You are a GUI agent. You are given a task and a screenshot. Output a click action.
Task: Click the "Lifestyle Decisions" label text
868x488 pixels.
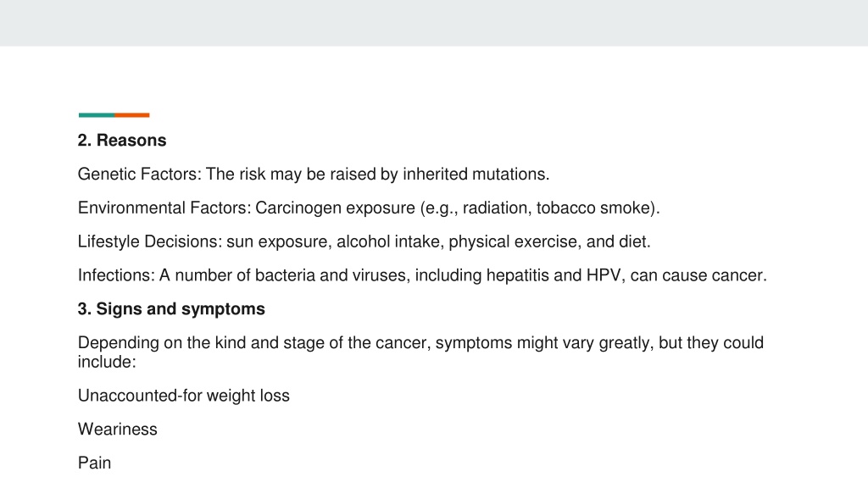(x=147, y=241)
